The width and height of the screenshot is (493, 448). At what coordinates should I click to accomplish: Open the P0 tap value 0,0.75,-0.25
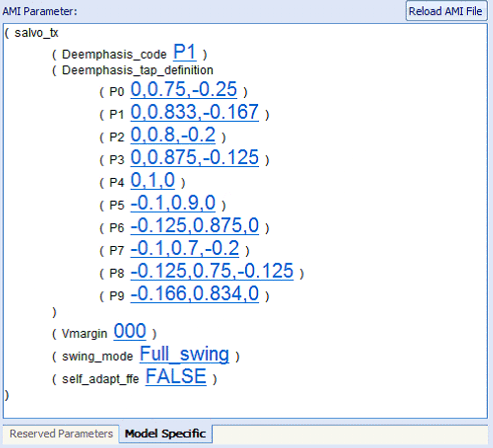[184, 89]
